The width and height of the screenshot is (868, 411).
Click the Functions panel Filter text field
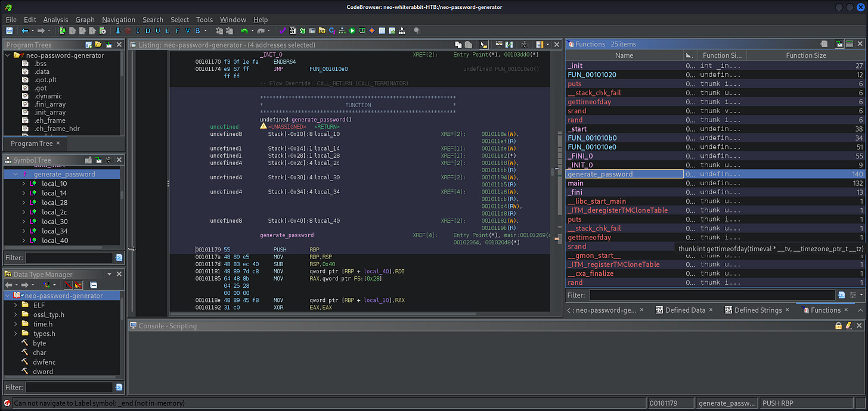712,295
